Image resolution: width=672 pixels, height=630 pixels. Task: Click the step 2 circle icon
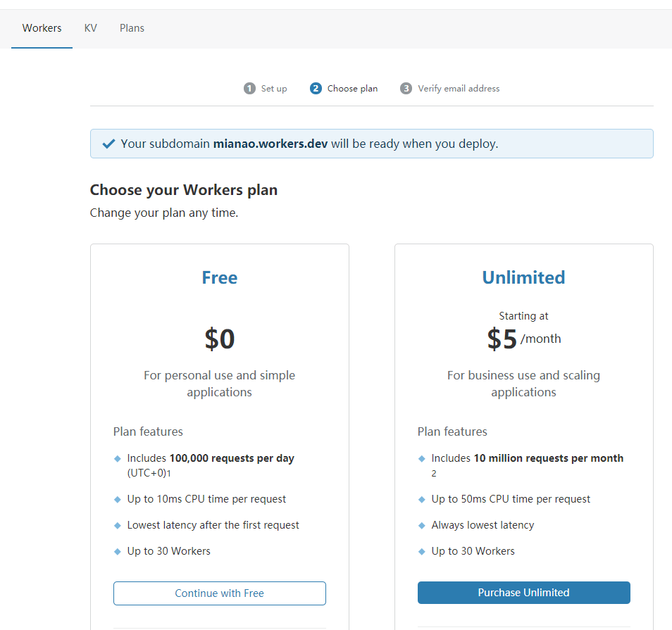tap(316, 88)
